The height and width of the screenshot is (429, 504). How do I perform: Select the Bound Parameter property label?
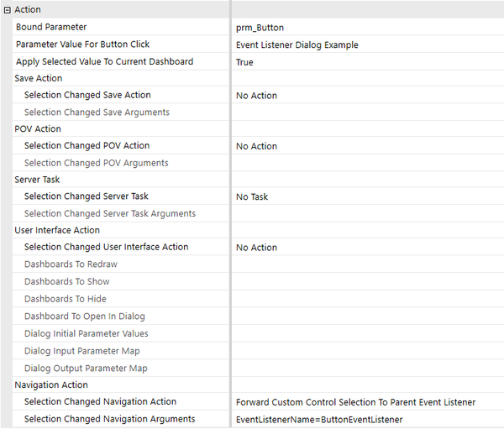(x=51, y=28)
